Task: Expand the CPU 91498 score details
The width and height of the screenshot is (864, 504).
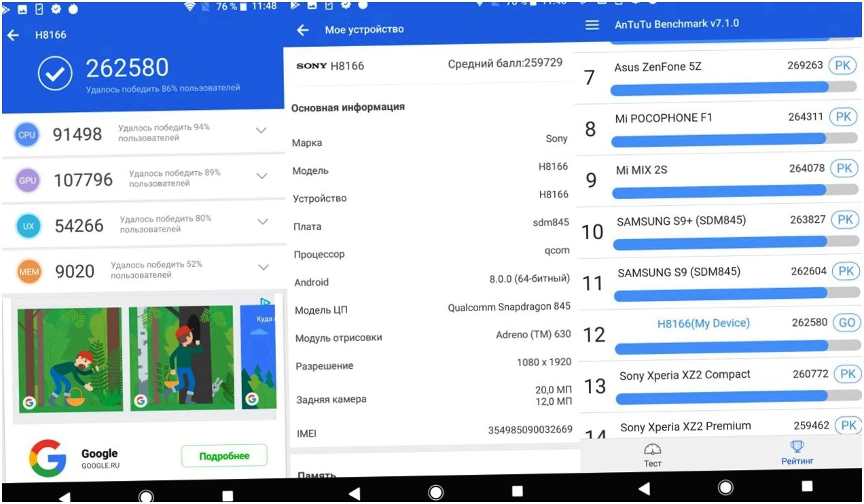Action: tap(261, 130)
